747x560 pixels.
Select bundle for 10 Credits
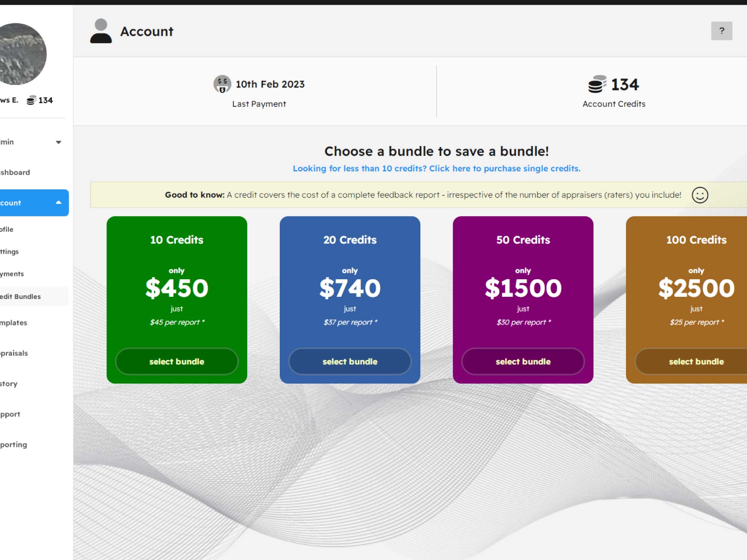coord(177,361)
